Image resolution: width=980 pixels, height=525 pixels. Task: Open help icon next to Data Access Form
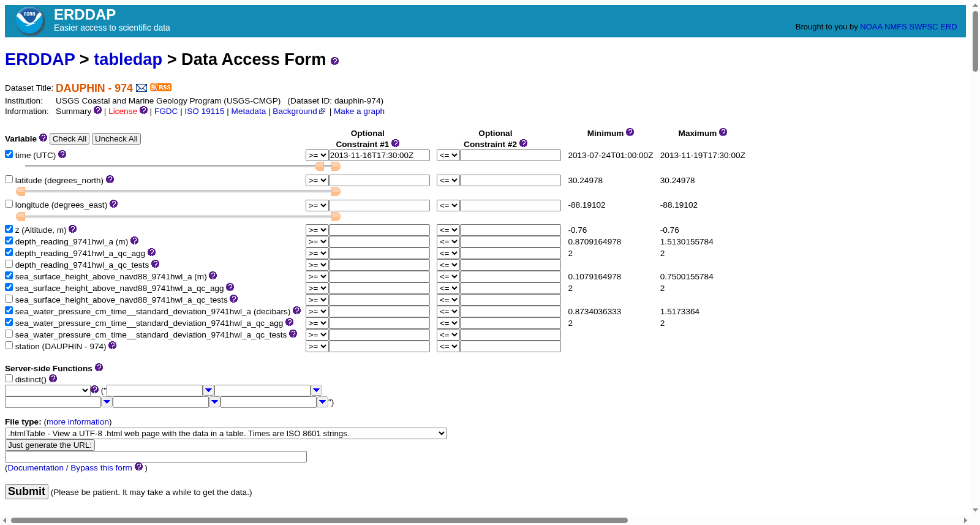coord(334,61)
